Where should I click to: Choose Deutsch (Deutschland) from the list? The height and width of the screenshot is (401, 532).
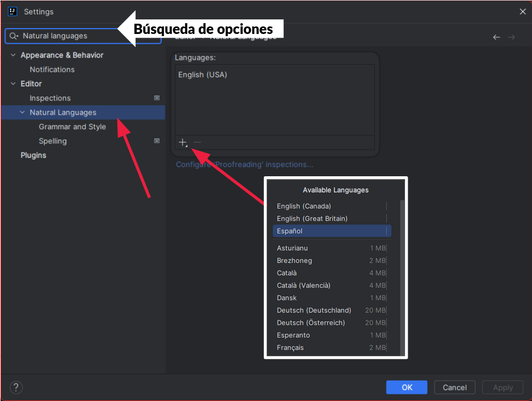(x=313, y=310)
